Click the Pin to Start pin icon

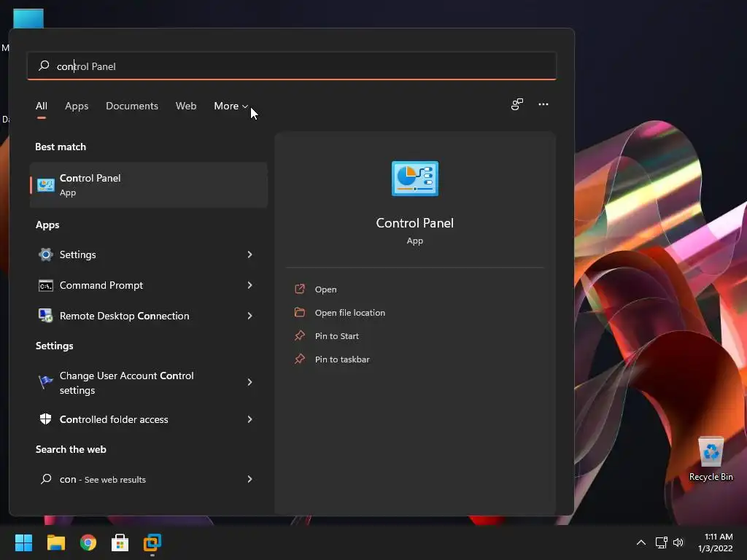click(300, 335)
